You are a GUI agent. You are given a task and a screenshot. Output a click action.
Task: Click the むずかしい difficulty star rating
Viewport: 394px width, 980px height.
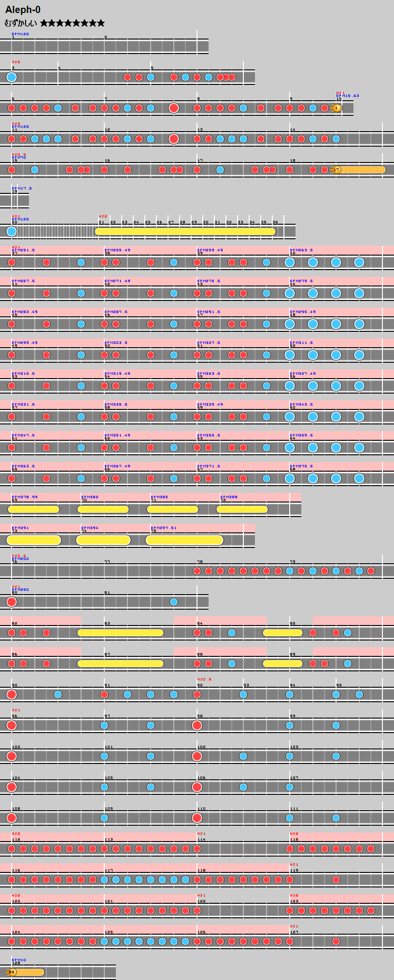(72, 23)
